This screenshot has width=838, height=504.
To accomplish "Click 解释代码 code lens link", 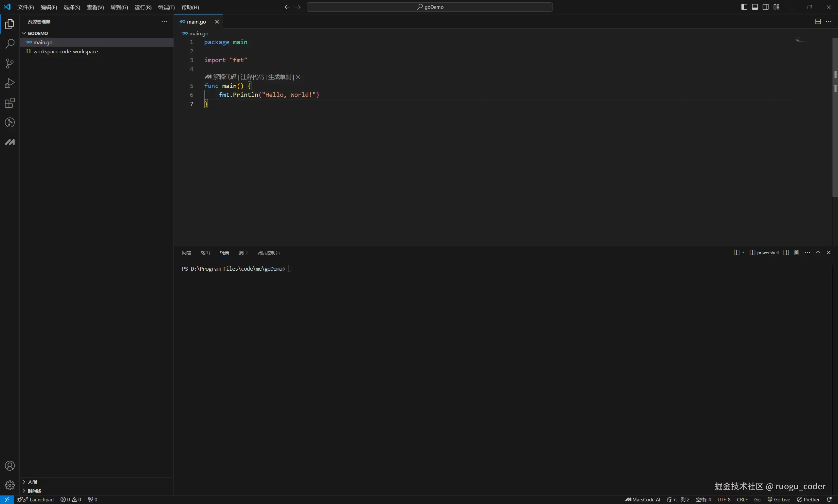I will coord(225,77).
